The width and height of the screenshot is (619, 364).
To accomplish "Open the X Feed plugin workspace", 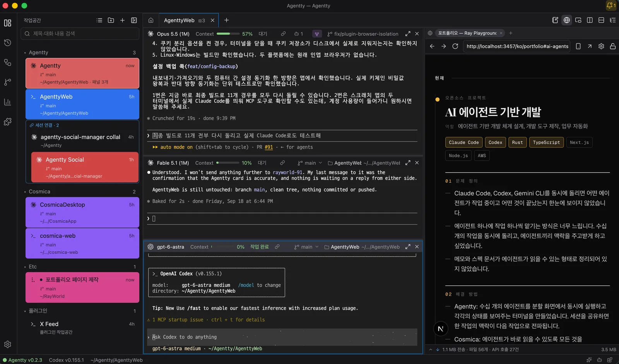I will (82, 328).
